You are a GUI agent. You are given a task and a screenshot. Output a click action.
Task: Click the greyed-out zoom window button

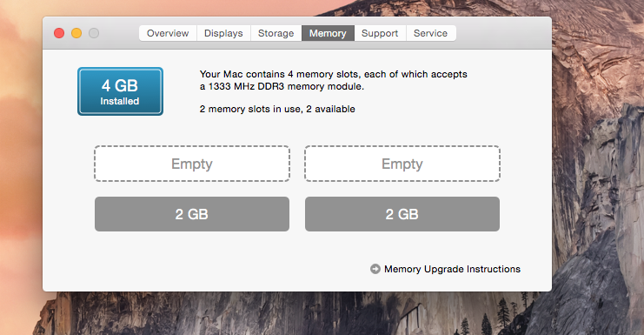click(94, 33)
